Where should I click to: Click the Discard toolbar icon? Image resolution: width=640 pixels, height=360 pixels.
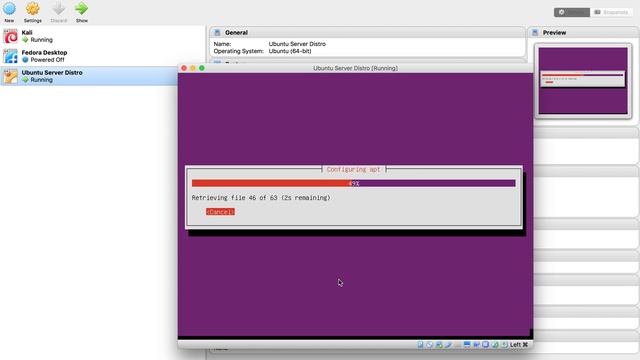[59, 9]
